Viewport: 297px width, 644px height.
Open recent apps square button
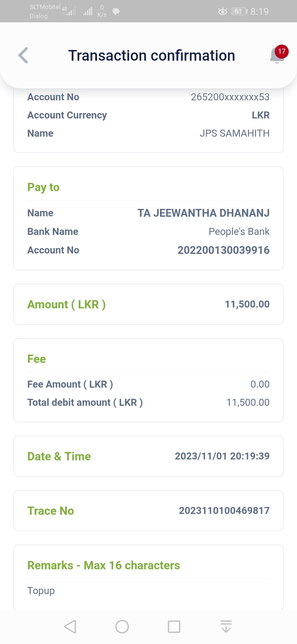click(x=174, y=627)
